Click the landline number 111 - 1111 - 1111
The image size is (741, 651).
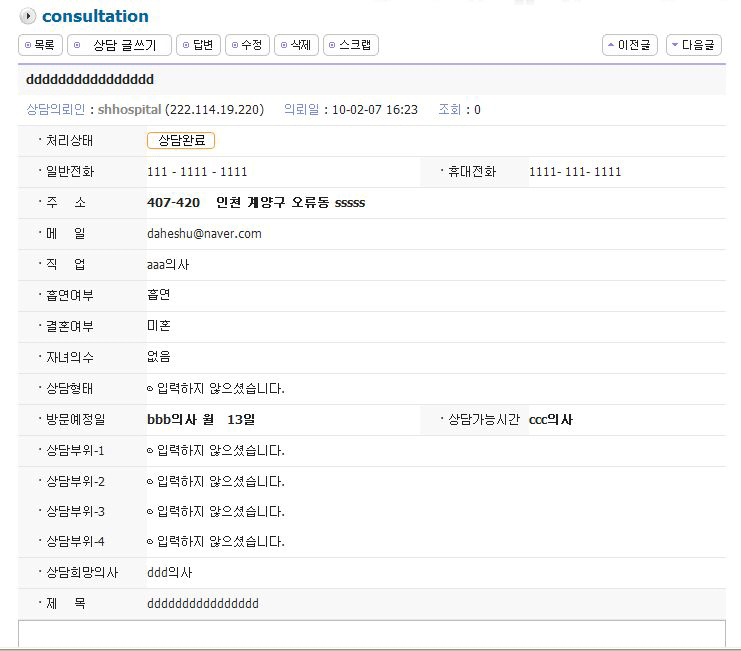pyautogui.click(x=197, y=172)
